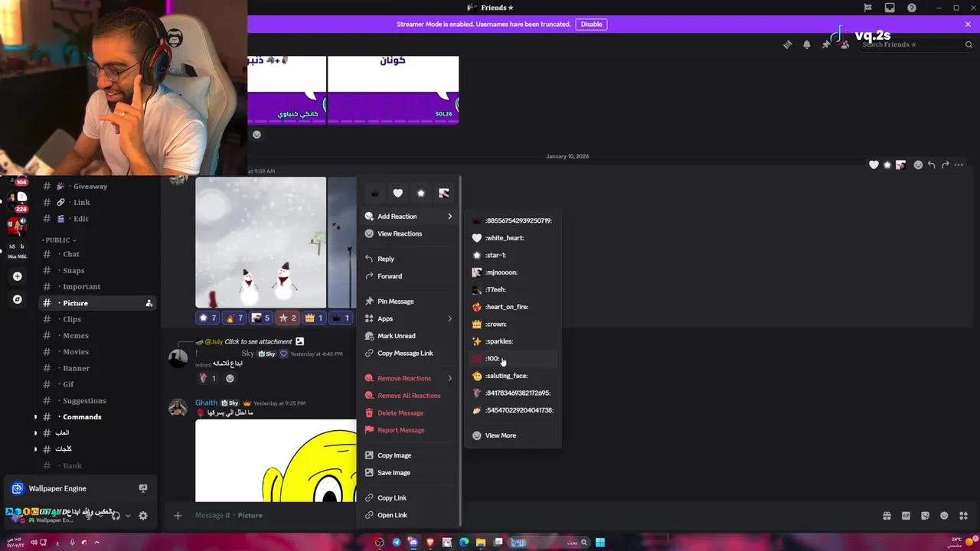This screenshot has width=980, height=551.
Task: Pick the :star-1: reaction
Action: 513,255
